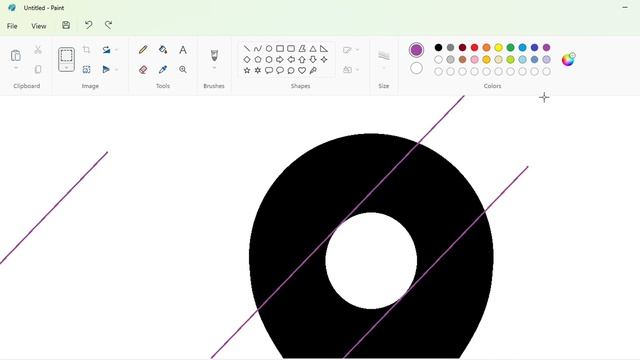Click the rectangular Selection tool button
The height and width of the screenshot is (360, 640).
pyautogui.click(x=67, y=56)
